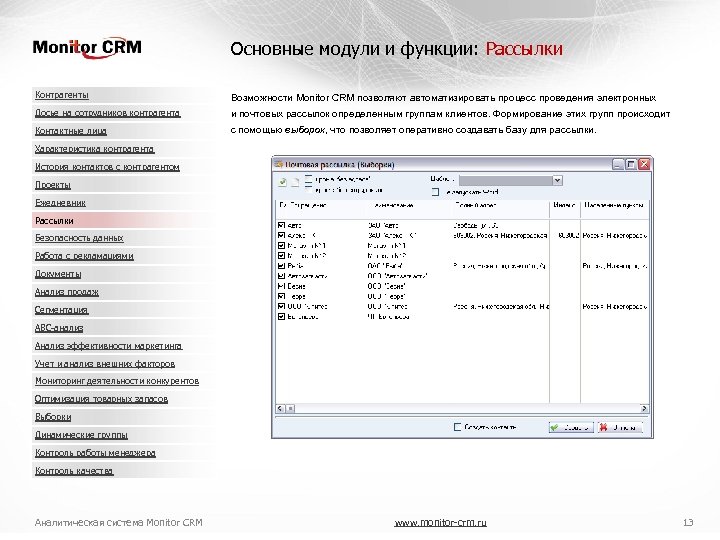Go to Документы section
720x540 pixels.
pos(58,274)
